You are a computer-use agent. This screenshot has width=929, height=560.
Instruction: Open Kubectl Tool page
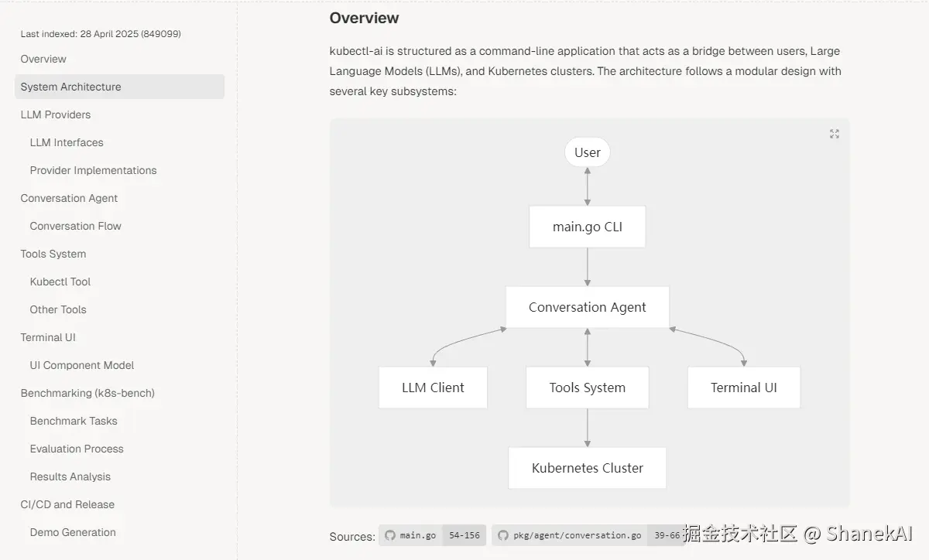coord(60,282)
